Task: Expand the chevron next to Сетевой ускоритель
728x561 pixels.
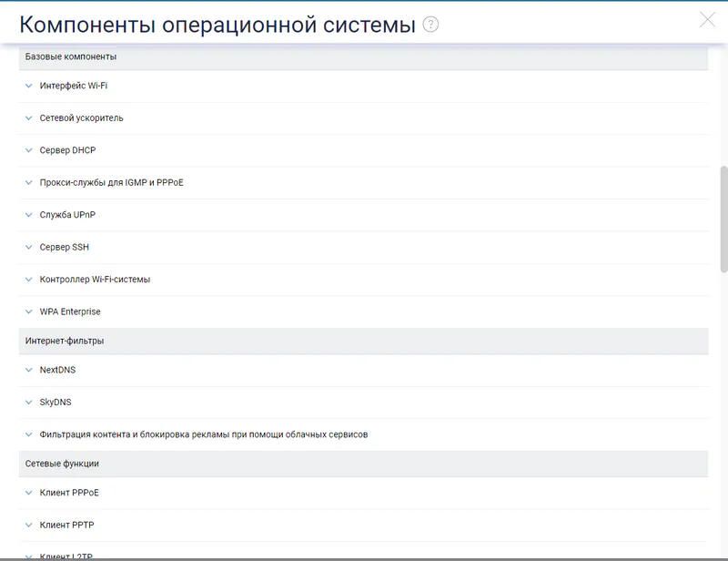Action: tap(29, 118)
